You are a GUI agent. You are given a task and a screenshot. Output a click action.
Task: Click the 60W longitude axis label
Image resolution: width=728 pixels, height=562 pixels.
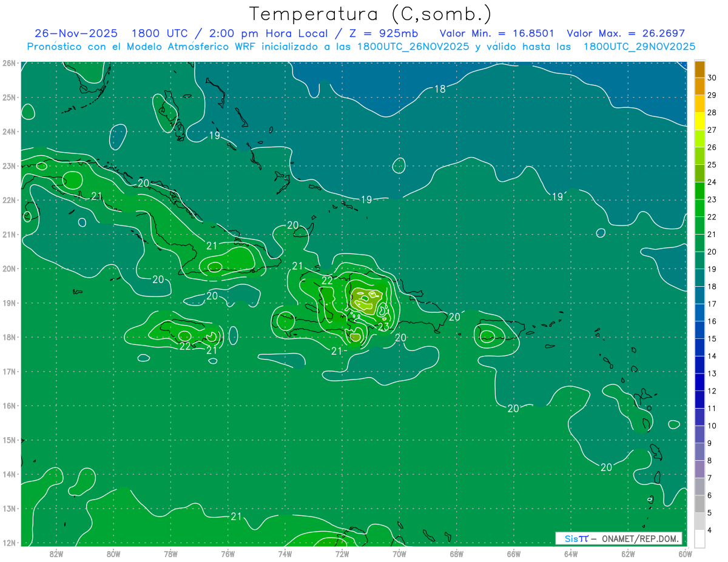click(x=685, y=553)
